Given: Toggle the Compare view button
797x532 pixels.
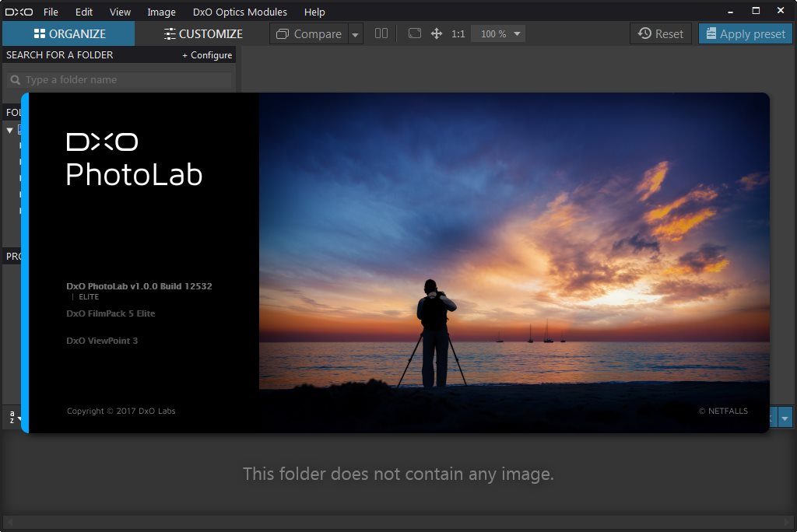Looking at the screenshot, I should tap(309, 33).
